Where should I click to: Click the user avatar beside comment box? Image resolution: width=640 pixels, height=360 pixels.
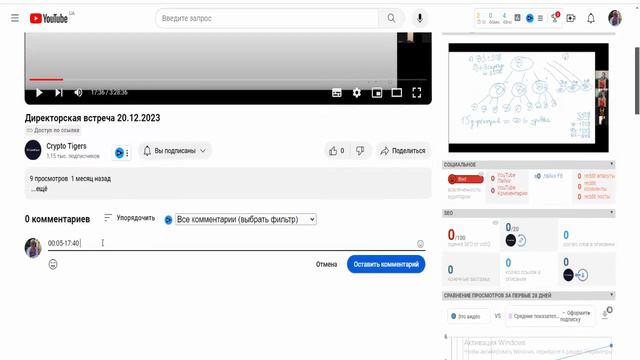pyautogui.click(x=33, y=248)
